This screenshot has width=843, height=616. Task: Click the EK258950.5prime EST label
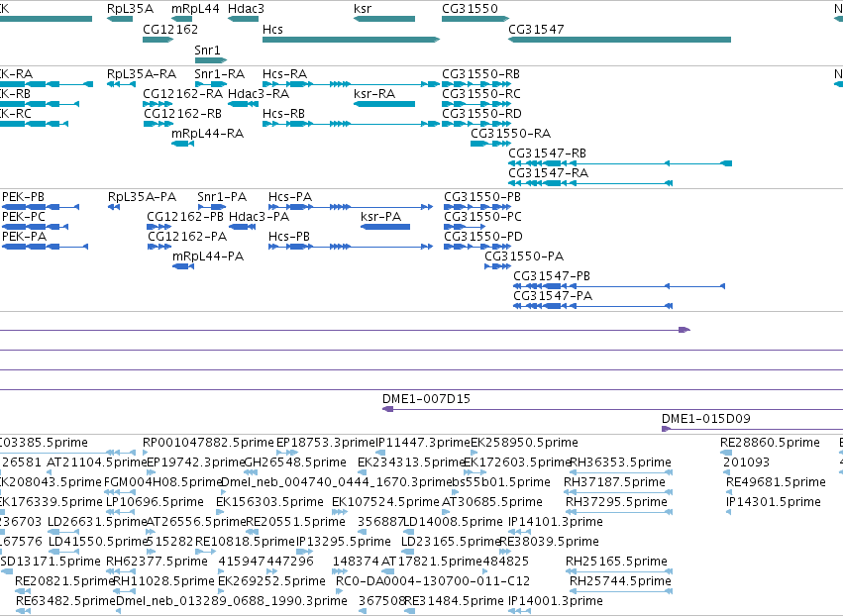pos(525,443)
